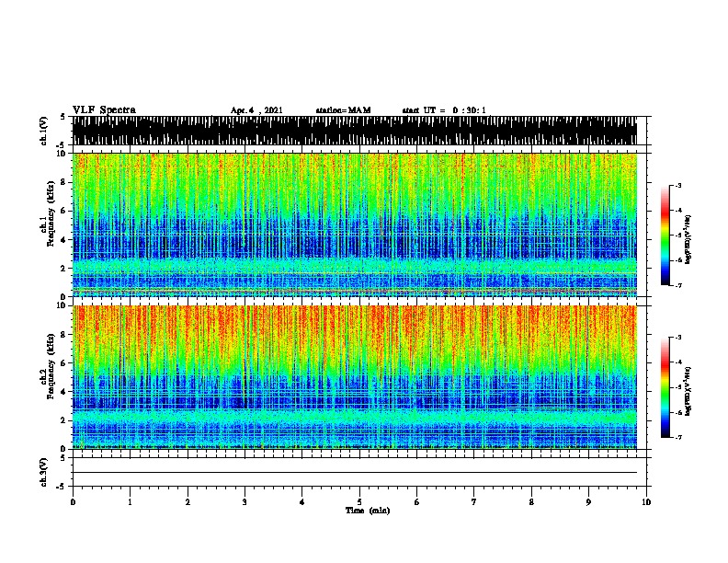Image resolution: width=728 pixels, height=563 pixels.
Task: Click the time axis tick label "0"
Action: (73, 502)
